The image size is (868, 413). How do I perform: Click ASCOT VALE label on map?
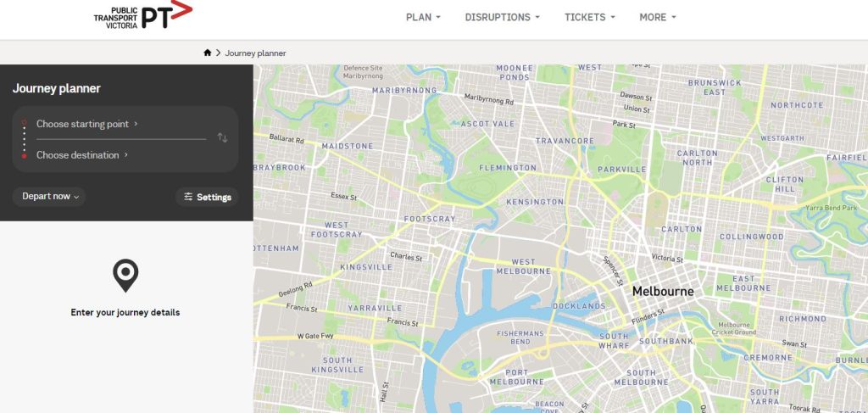click(x=487, y=124)
